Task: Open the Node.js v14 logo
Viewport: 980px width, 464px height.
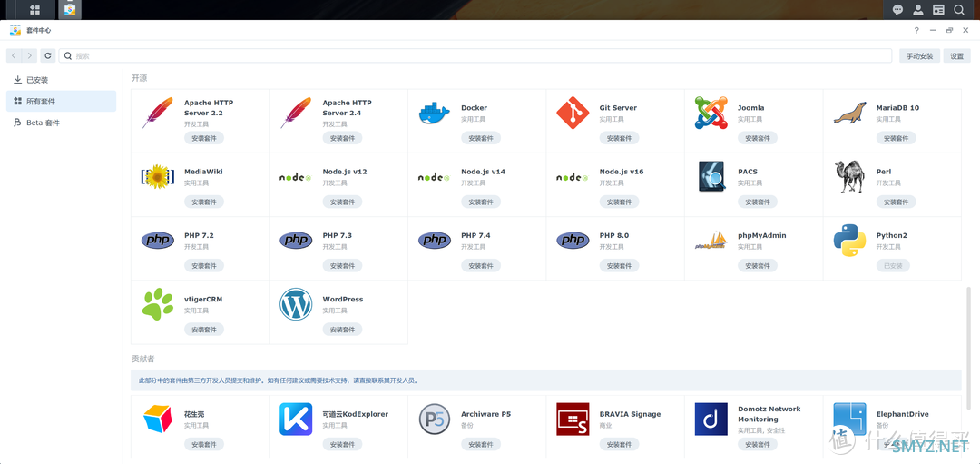Action: [x=434, y=177]
